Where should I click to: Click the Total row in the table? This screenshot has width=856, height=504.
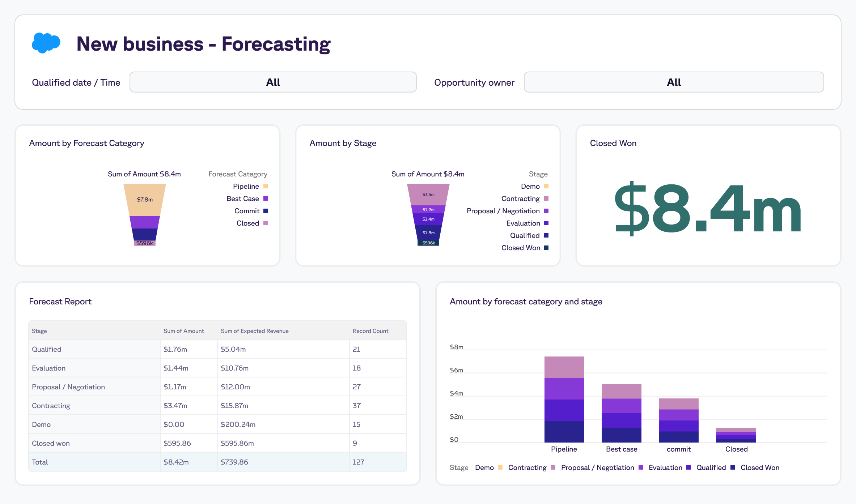40,462
